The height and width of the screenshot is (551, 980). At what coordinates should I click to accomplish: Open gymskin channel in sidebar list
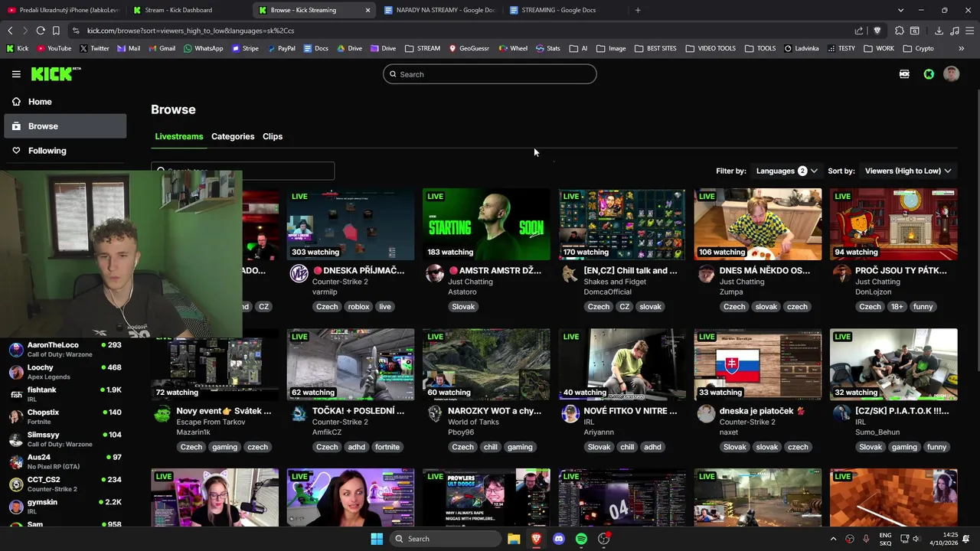65,506
